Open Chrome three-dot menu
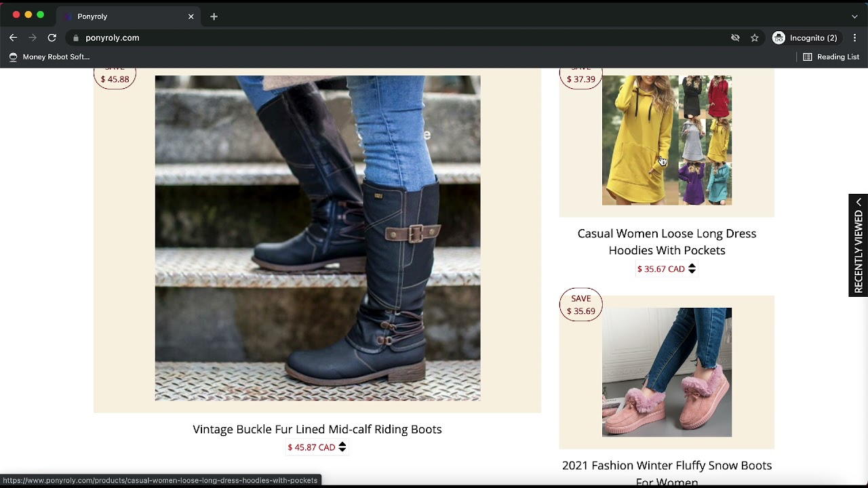The image size is (868, 488). point(854,38)
